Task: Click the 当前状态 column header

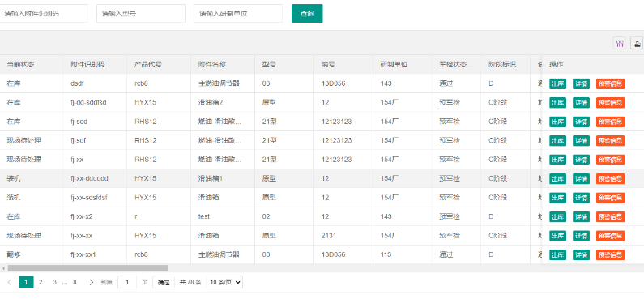Action: click(x=32, y=65)
